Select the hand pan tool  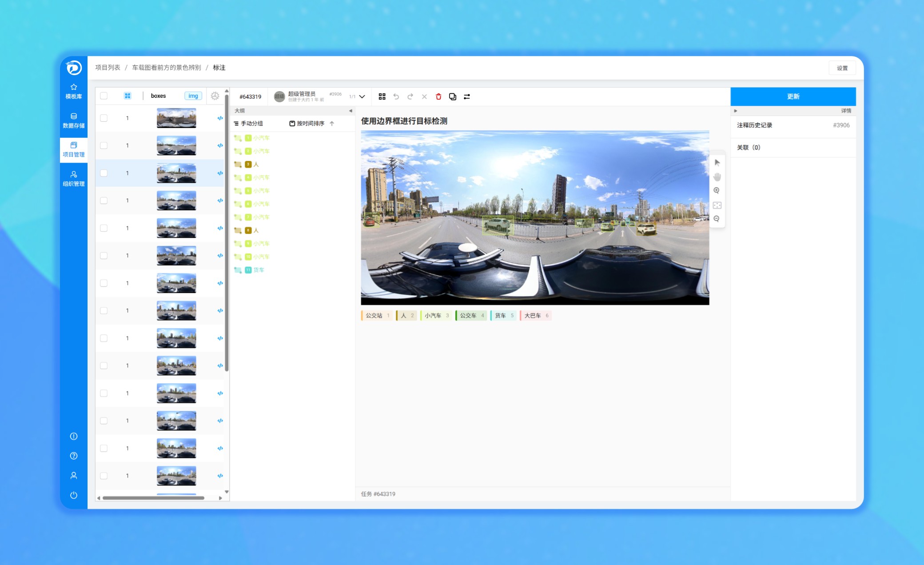click(x=717, y=177)
